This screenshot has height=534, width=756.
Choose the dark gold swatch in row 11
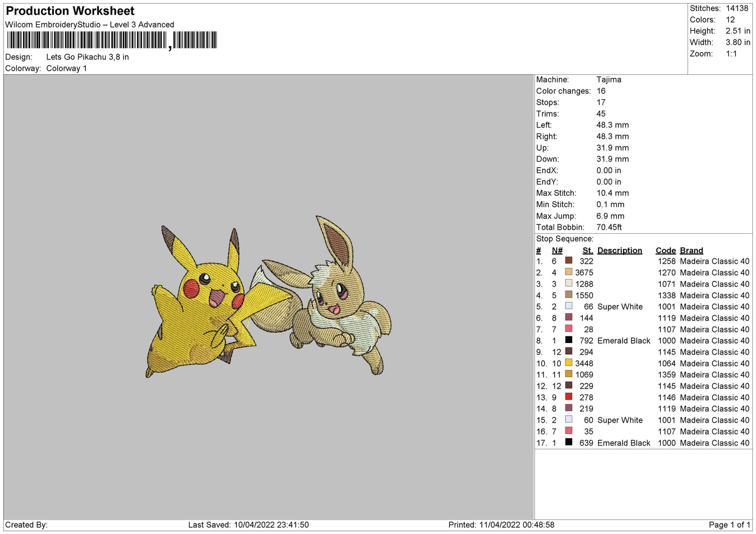coord(569,374)
